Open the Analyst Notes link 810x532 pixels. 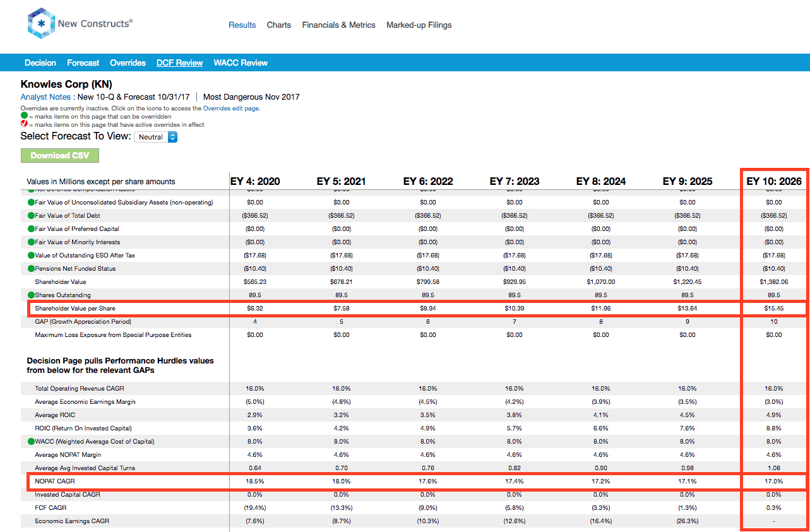[x=45, y=97]
